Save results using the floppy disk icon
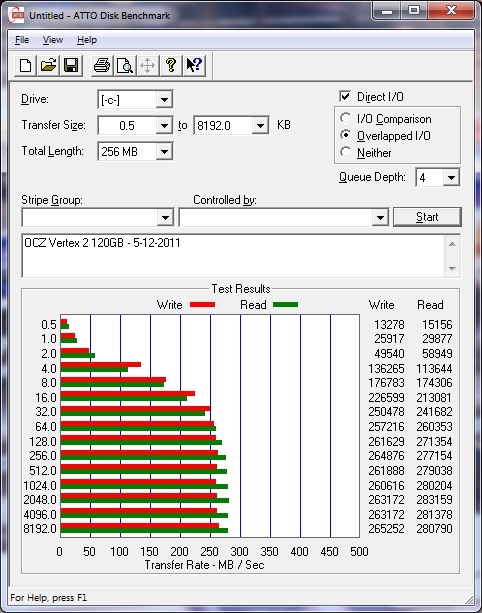 pyautogui.click(x=71, y=65)
